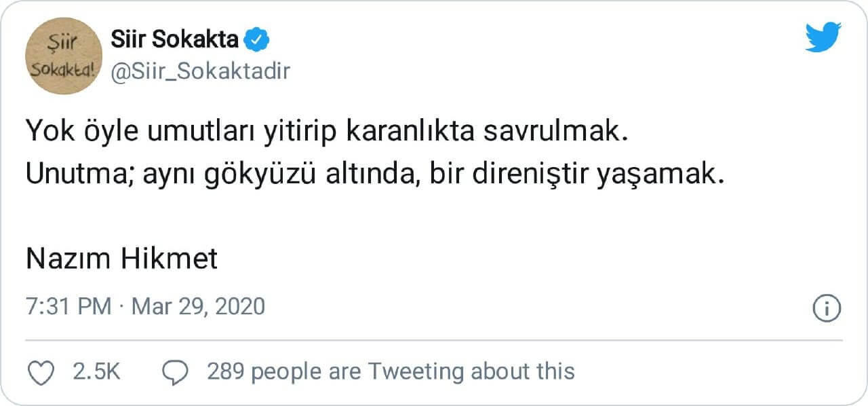
Task: Click the 2.5K likes count
Action: point(96,371)
